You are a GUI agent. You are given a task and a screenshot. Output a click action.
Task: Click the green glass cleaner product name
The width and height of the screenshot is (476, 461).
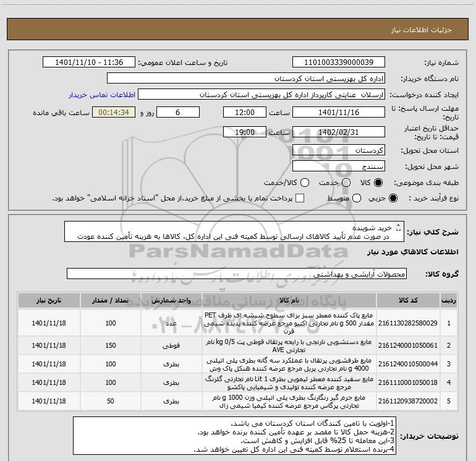click(x=289, y=323)
